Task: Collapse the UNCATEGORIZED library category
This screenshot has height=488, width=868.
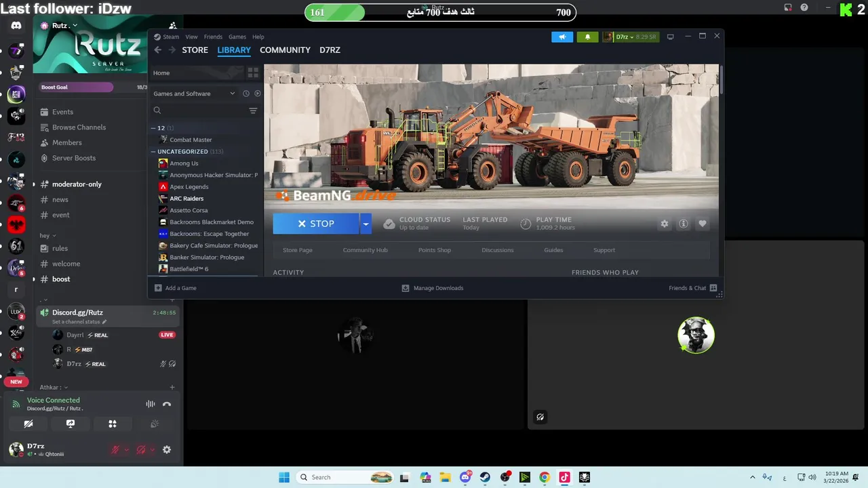Action: [x=153, y=152]
